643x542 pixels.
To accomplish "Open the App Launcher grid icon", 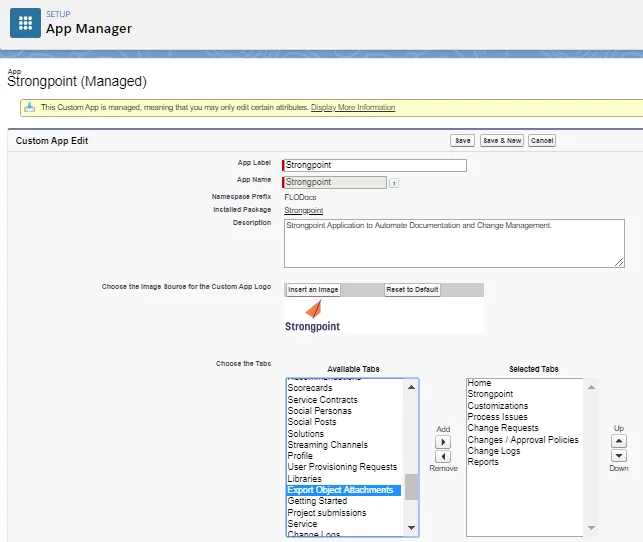I will coord(25,23).
